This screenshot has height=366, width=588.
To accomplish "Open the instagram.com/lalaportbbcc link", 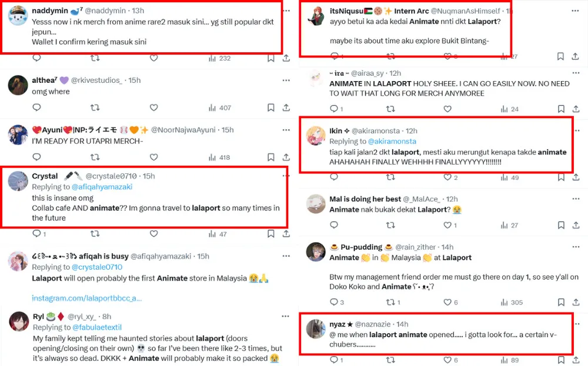I will pos(86,298).
